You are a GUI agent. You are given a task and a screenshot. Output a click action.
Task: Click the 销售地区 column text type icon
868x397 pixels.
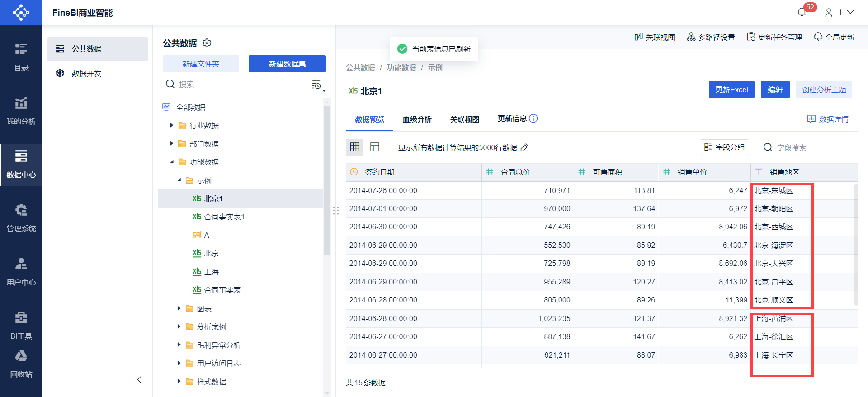tap(759, 172)
